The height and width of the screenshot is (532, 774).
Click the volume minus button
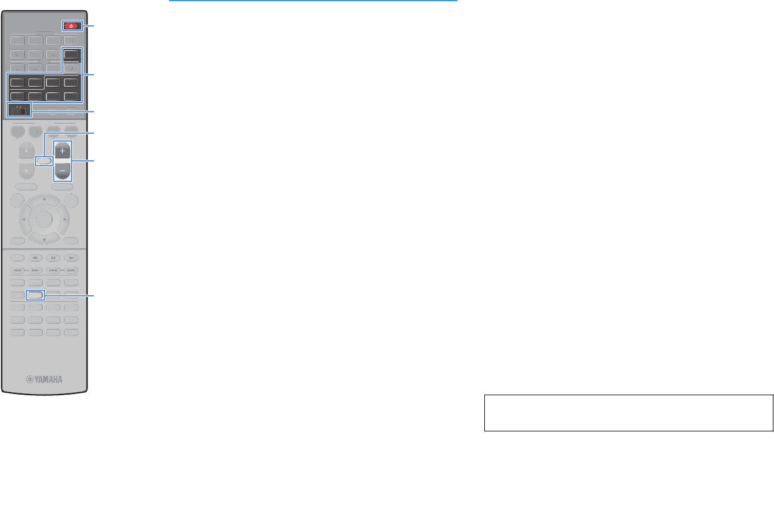(63, 171)
